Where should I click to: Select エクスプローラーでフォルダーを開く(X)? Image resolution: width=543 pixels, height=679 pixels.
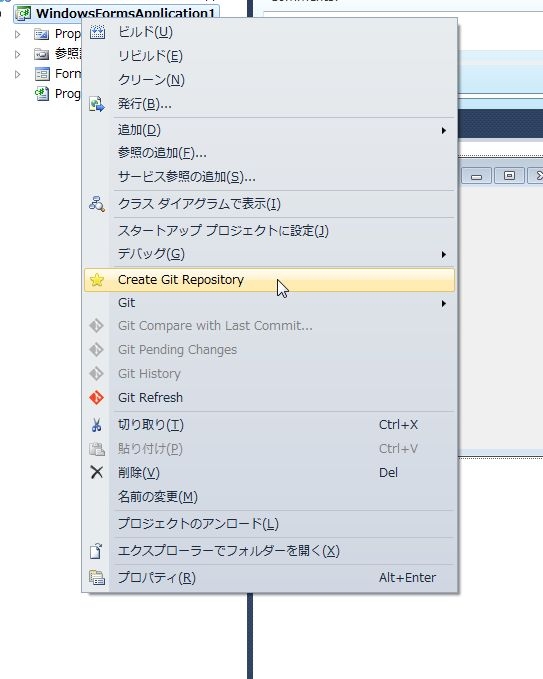(269, 551)
